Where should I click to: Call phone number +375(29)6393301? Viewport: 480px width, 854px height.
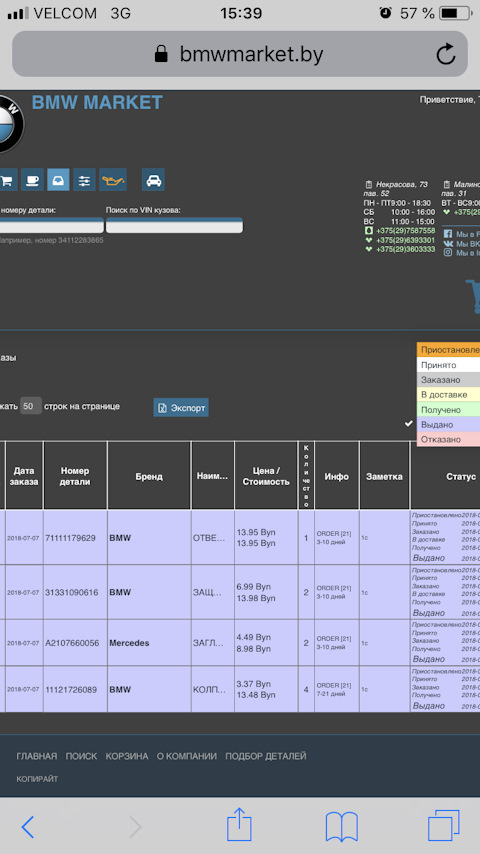coord(405,240)
